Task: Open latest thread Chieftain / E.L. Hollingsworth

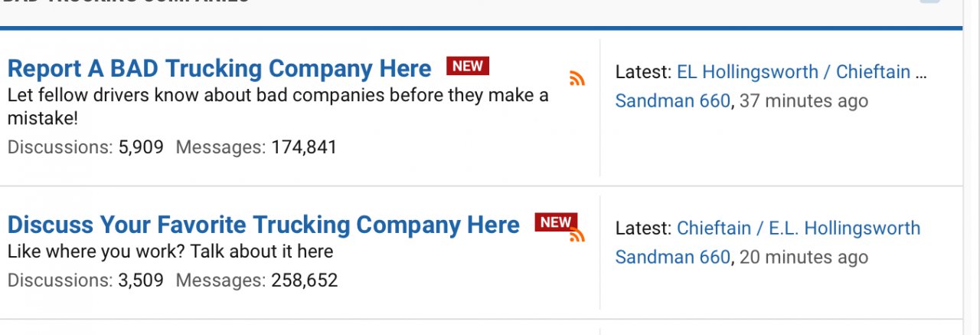Action: (x=798, y=228)
